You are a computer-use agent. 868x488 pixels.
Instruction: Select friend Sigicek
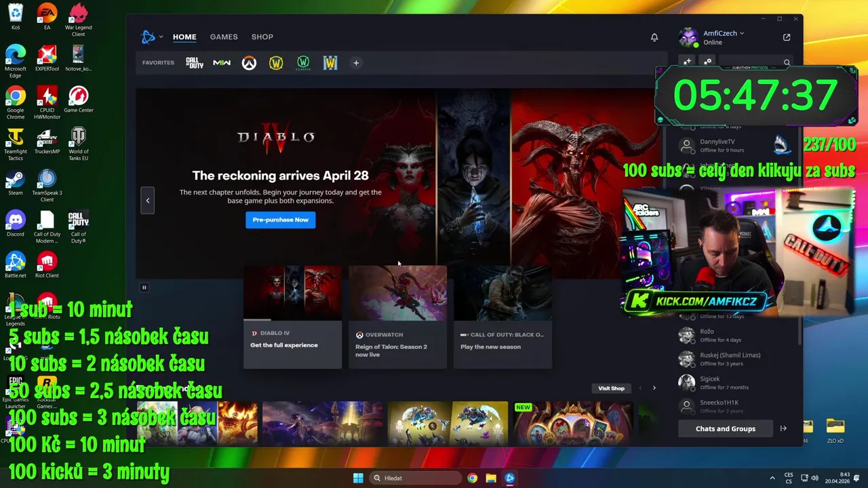tap(736, 383)
